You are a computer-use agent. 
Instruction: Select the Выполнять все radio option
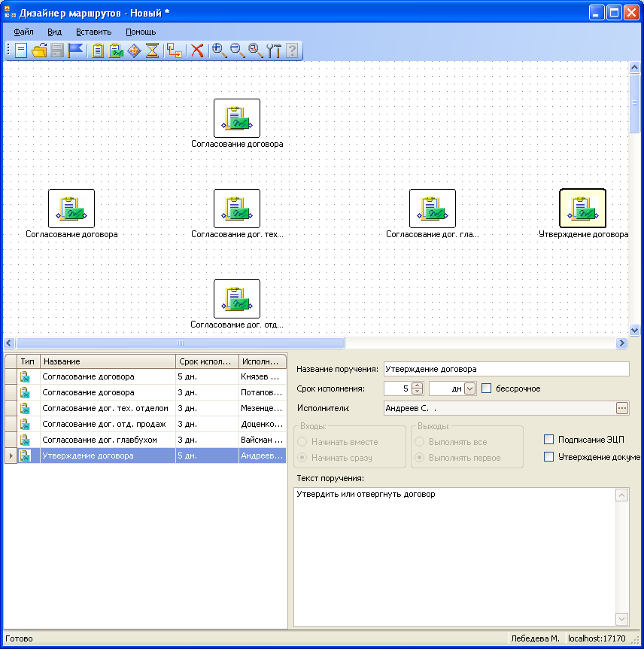point(419,442)
